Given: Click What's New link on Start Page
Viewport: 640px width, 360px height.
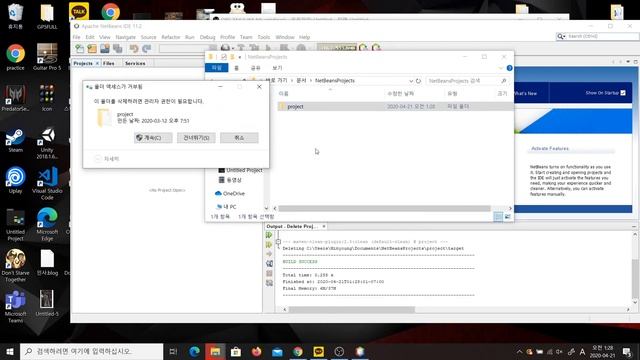Looking at the screenshot, I should point(526,93).
